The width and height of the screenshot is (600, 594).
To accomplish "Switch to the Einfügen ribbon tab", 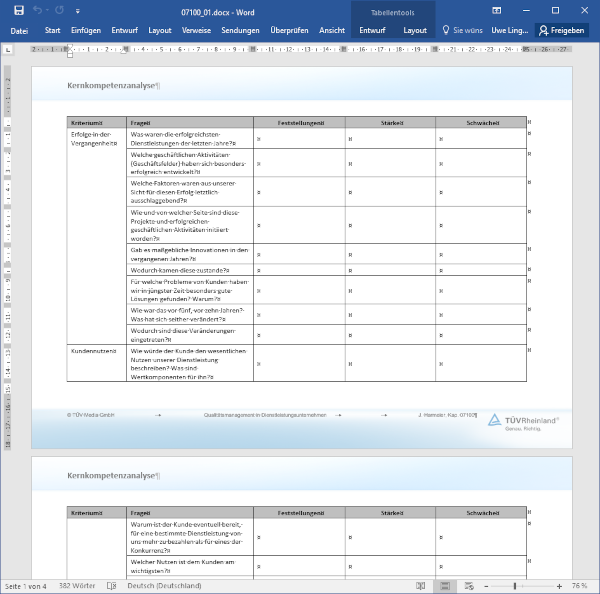I will tap(86, 31).
